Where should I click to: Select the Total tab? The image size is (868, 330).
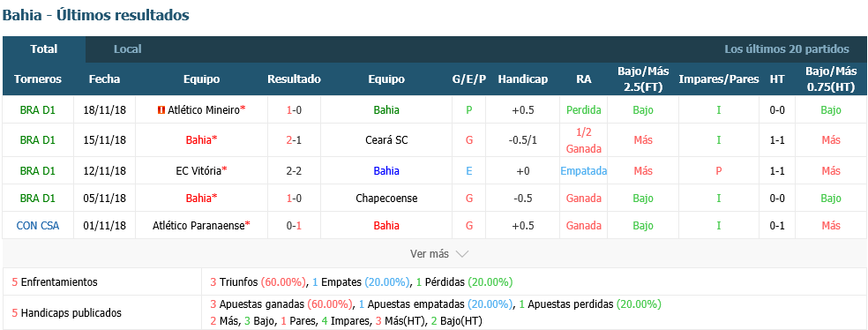pyautogui.click(x=44, y=49)
